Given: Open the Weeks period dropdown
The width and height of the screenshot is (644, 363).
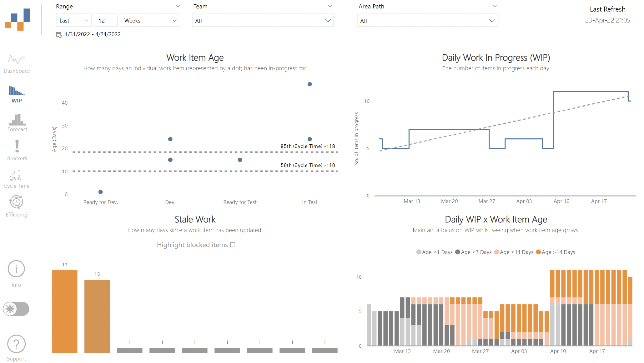Looking at the screenshot, I should coord(150,21).
